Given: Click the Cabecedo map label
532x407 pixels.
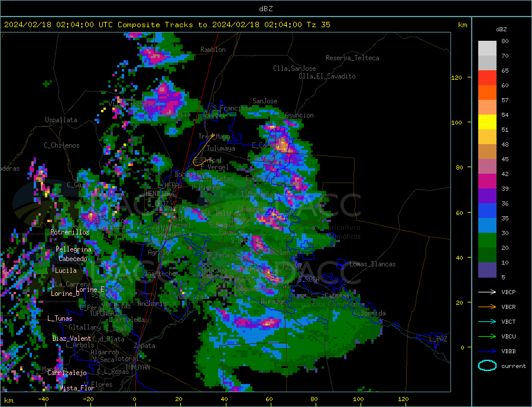Looking at the screenshot, I should pyautogui.click(x=73, y=259).
